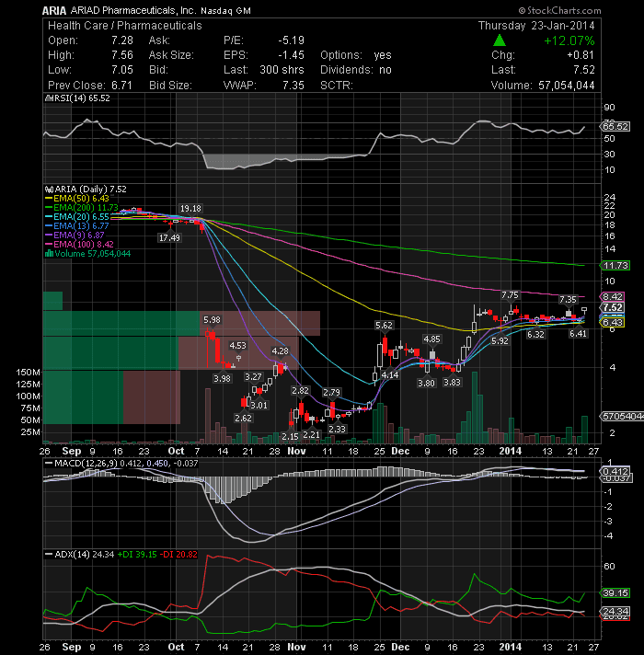Click the green '39.15' tag on ADX axis
The height and width of the screenshot is (655, 644).
pos(615,592)
